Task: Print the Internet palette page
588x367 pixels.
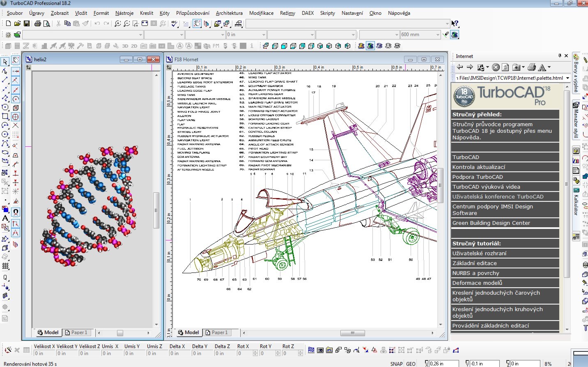Action: pos(532,67)
